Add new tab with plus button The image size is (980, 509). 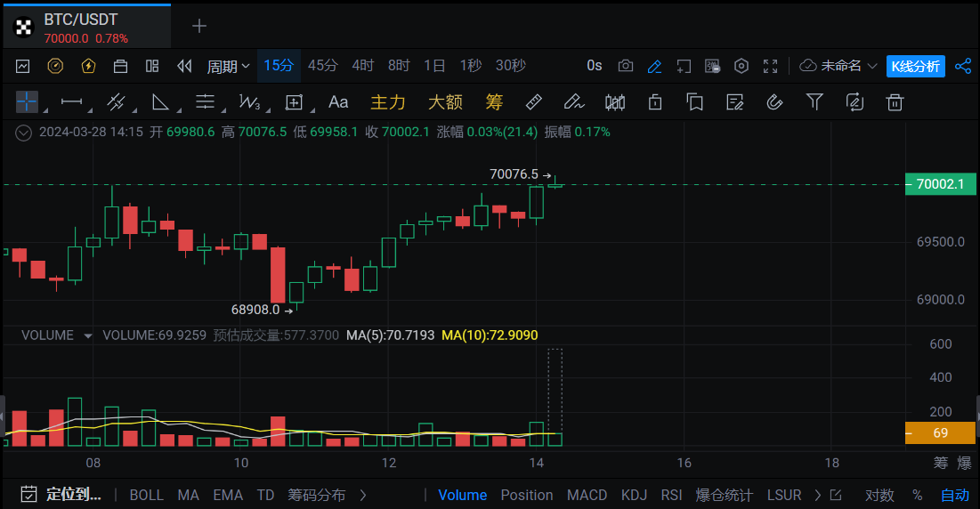click(199, 26)
